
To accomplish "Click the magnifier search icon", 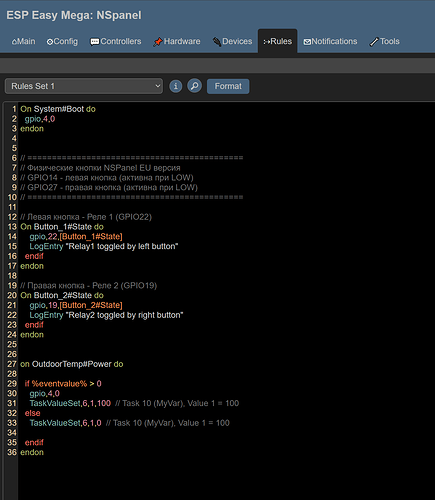I will pos(194,86).
